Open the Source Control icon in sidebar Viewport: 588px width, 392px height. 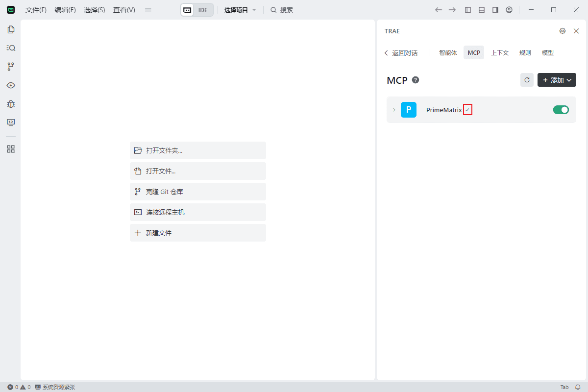coord(11,67)
